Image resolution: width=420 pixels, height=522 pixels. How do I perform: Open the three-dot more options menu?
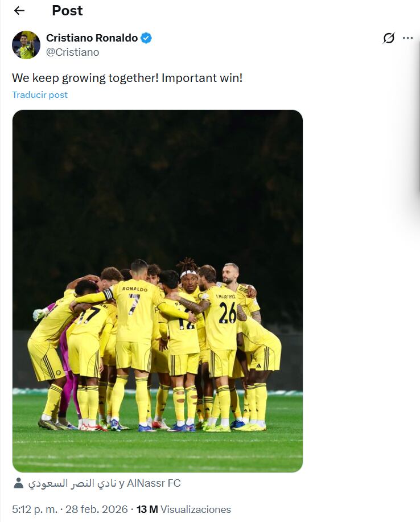(x=407, y=38)
